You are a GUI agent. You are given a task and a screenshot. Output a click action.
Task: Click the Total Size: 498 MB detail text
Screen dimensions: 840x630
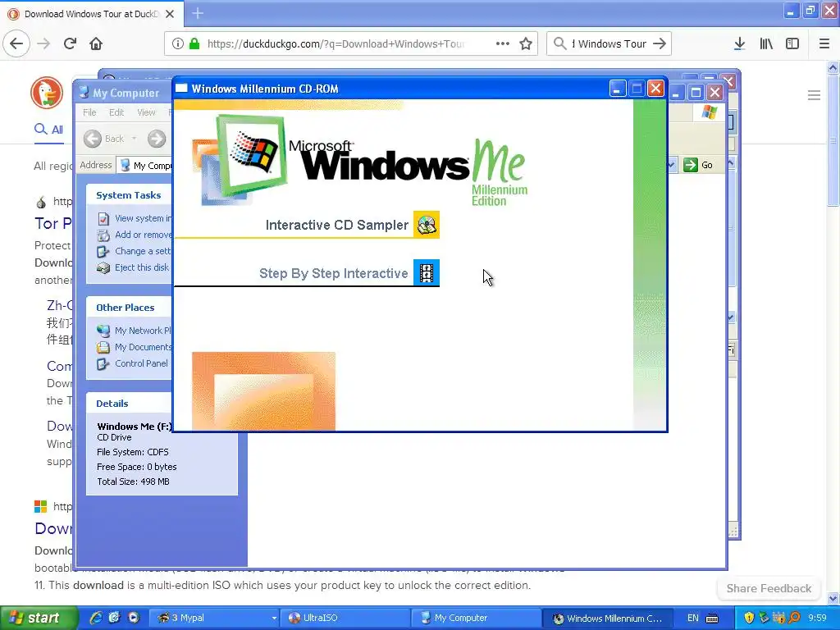tap(133, 482)
